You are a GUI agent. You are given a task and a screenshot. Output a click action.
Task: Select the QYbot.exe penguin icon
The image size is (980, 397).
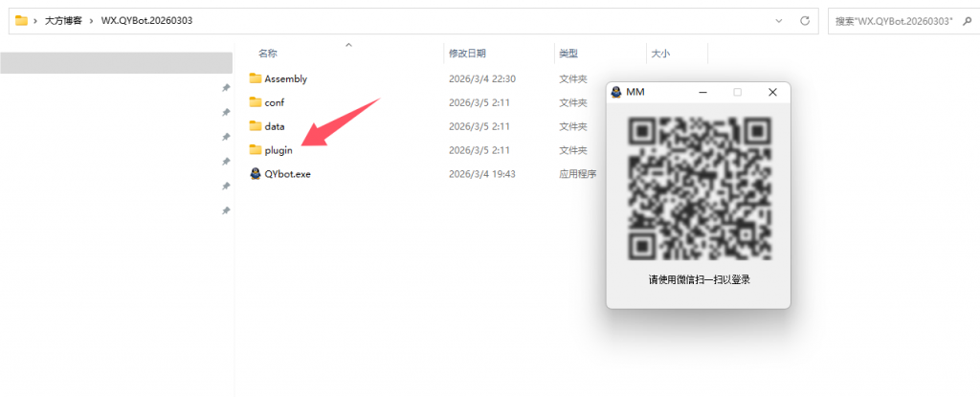tap(255, 173)
